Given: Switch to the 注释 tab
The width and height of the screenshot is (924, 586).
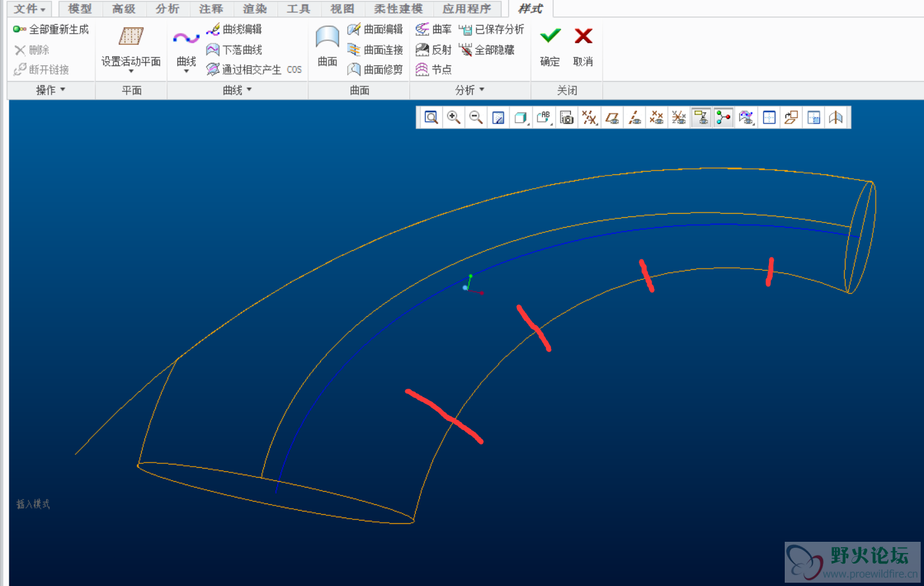Looking at the screenshot, I should coord(211,9).
